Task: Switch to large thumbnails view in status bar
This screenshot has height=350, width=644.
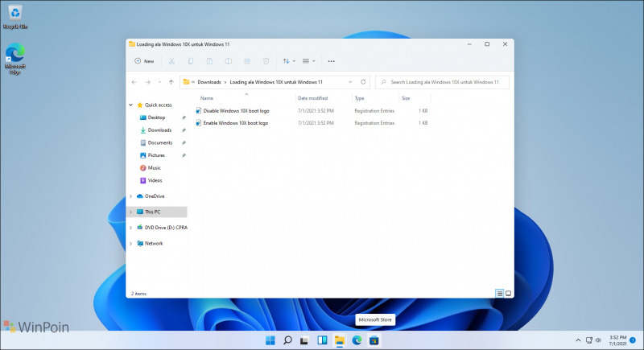Action: [508, 294]
